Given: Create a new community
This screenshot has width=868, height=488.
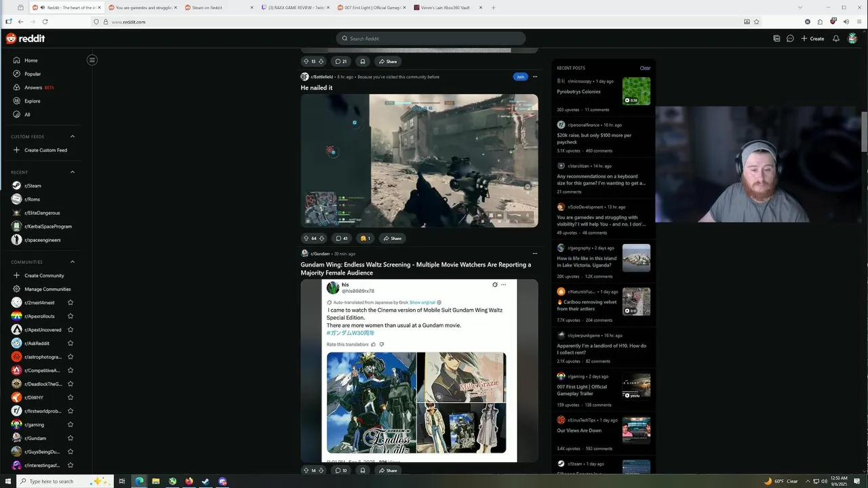Looking at the screenshot, I should [43, 276].
